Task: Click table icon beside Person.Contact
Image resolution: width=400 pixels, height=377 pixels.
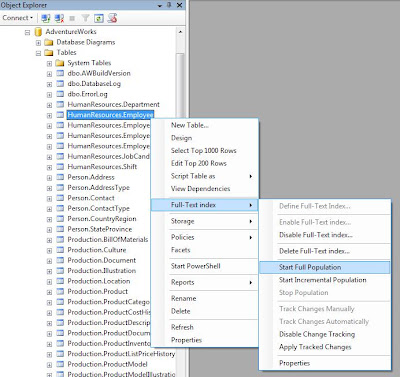Action: (x=60, y=198)
